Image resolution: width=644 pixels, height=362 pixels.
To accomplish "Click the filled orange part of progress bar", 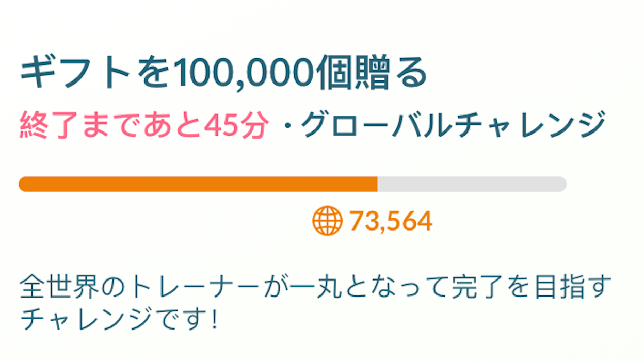I will pyautogui.click(x=198, y=184).
